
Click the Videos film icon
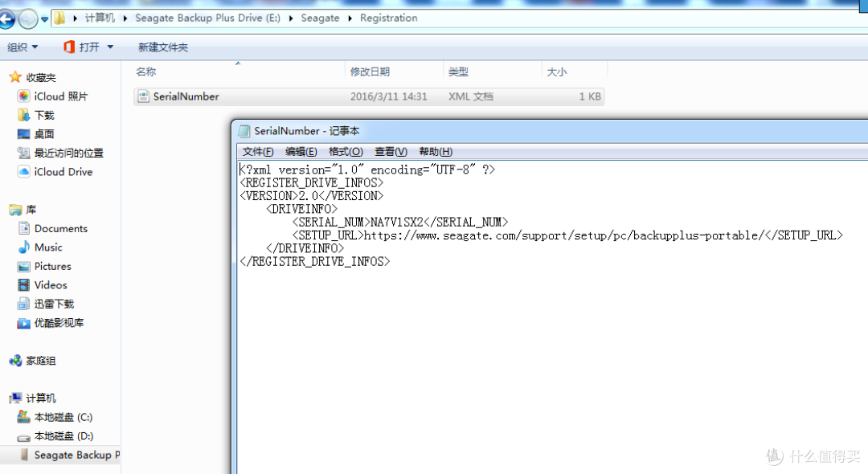[x=23, y=285]
